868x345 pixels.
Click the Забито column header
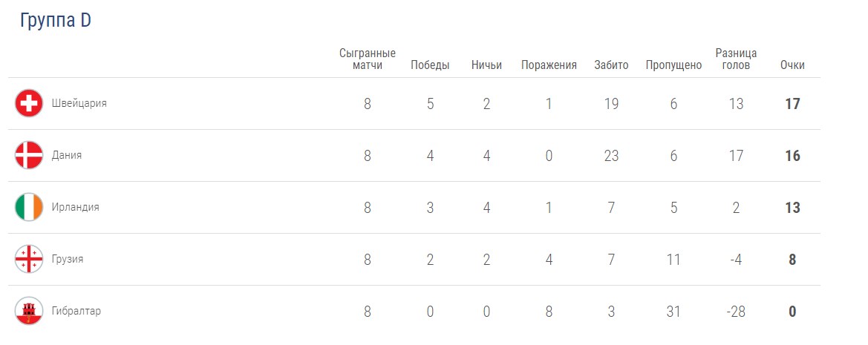pyautogui.click(x=611, y=65)
